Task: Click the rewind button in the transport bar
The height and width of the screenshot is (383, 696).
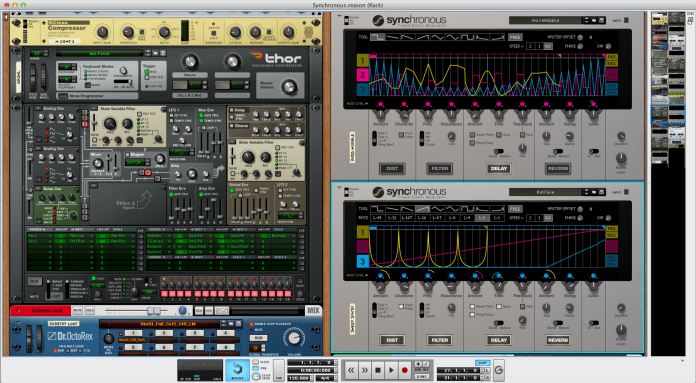Action: pyautogui.click(x=351, y=370)
